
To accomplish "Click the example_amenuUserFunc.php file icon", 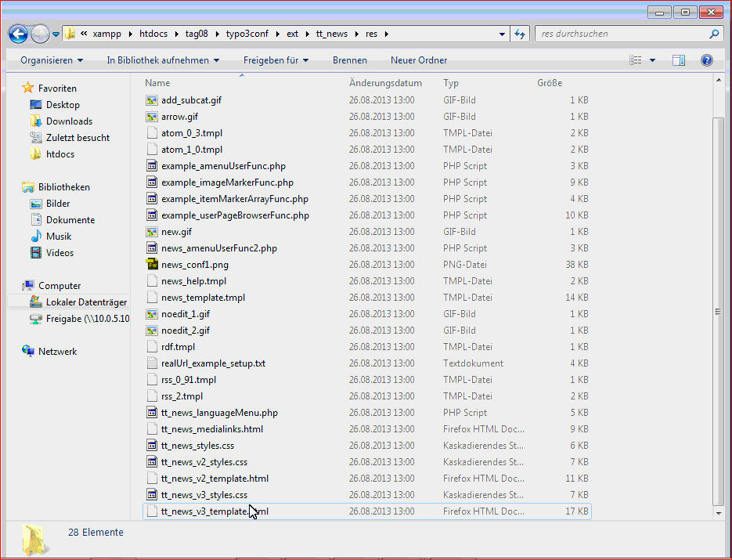I will tap(152, 166).
